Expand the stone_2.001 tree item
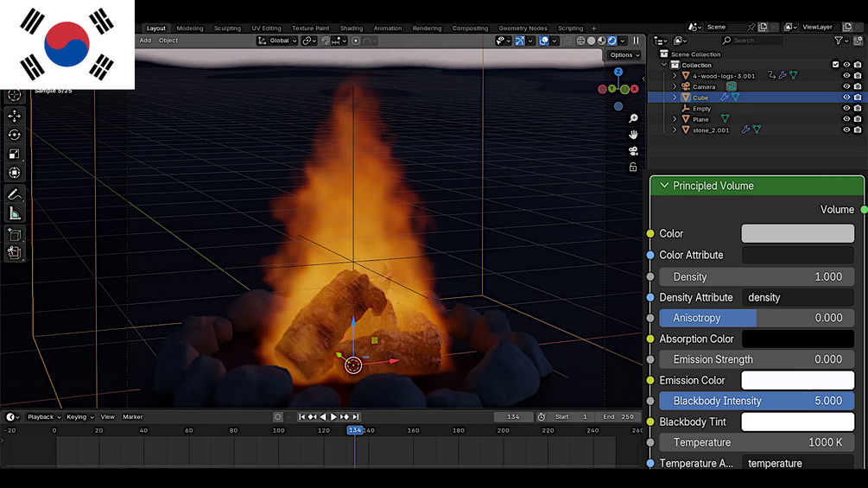This screenshot has height=488, width=868. [x=675, y=130]
